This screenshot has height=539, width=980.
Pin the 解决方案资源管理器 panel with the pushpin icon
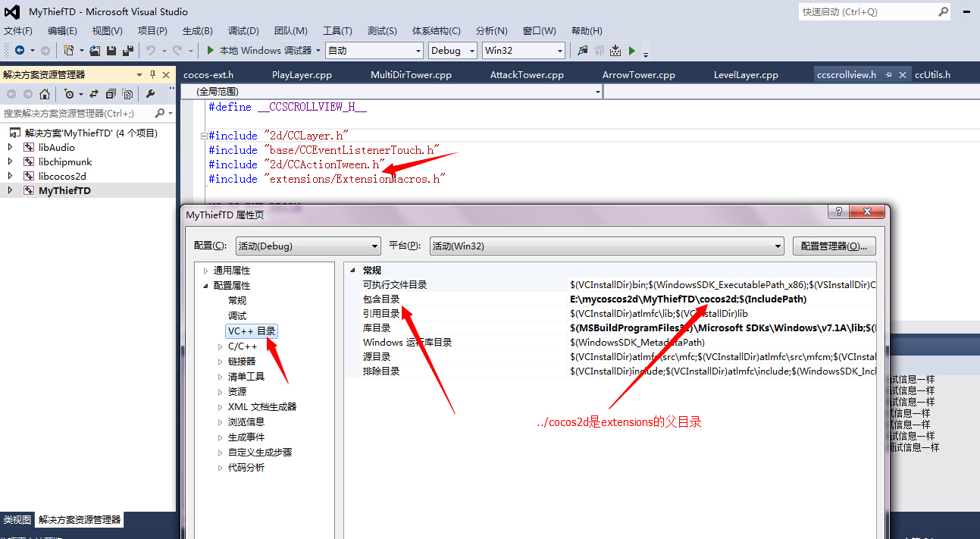click(x=152, y=74)
